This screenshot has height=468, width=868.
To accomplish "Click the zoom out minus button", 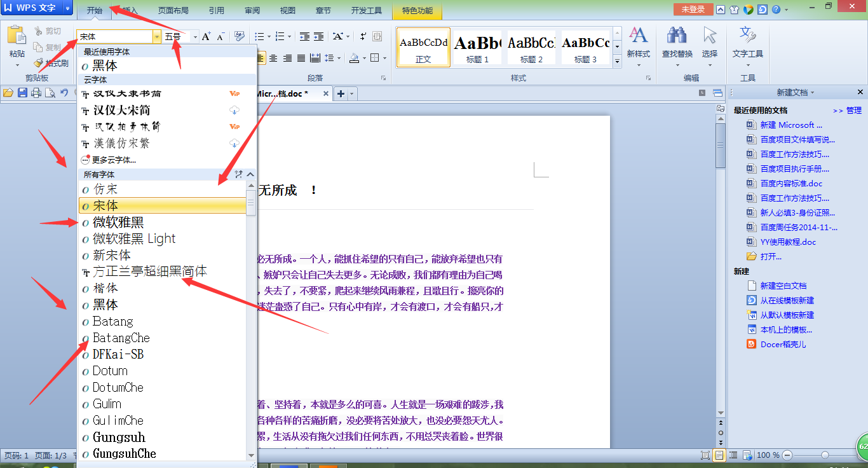I will coord(787,455).
